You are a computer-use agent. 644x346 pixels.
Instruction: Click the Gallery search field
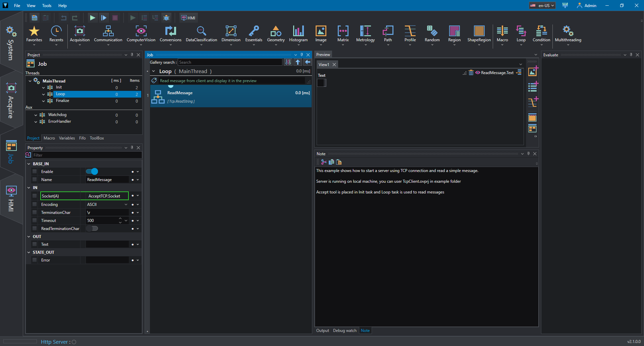tap(230, 62)
